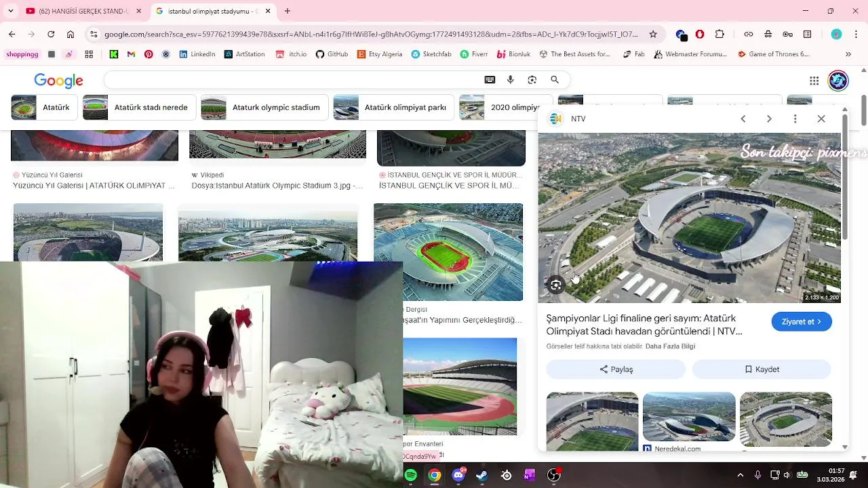Select the Atatürk stadı nerede chip
Image resolution: width=868 pixels, height=488 pixels.
click(139, 108)
